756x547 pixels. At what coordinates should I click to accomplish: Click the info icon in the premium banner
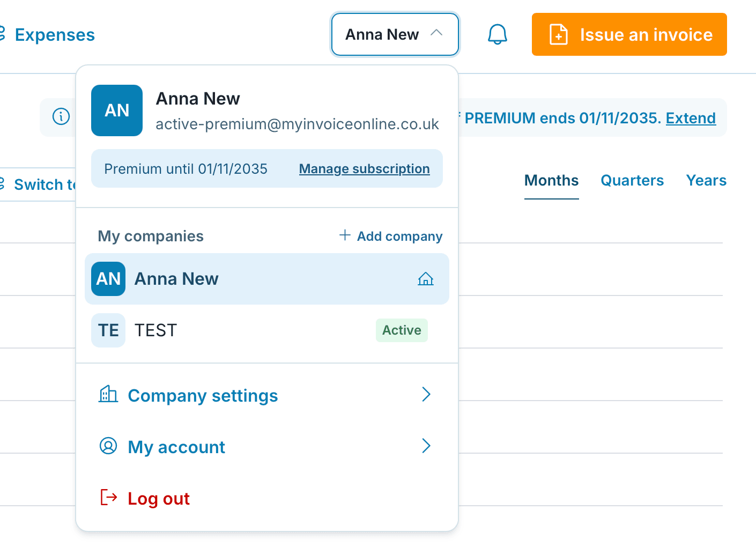point(61,116)
